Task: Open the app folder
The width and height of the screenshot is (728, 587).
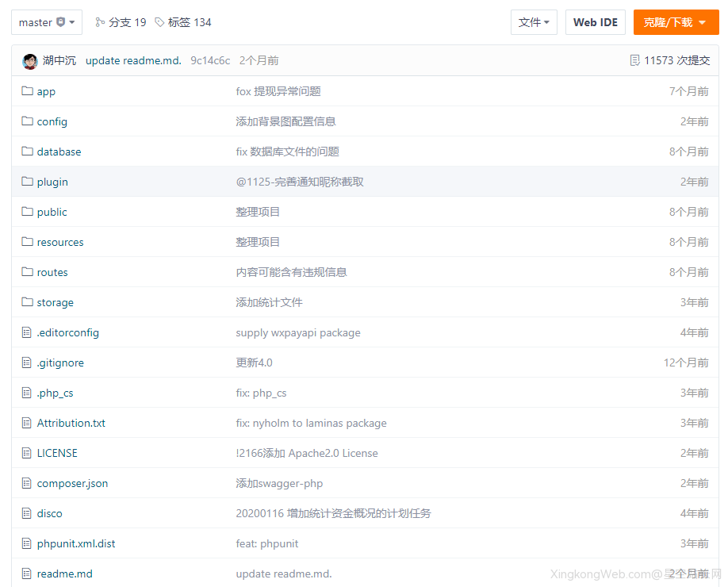Action: pos(46,91)
